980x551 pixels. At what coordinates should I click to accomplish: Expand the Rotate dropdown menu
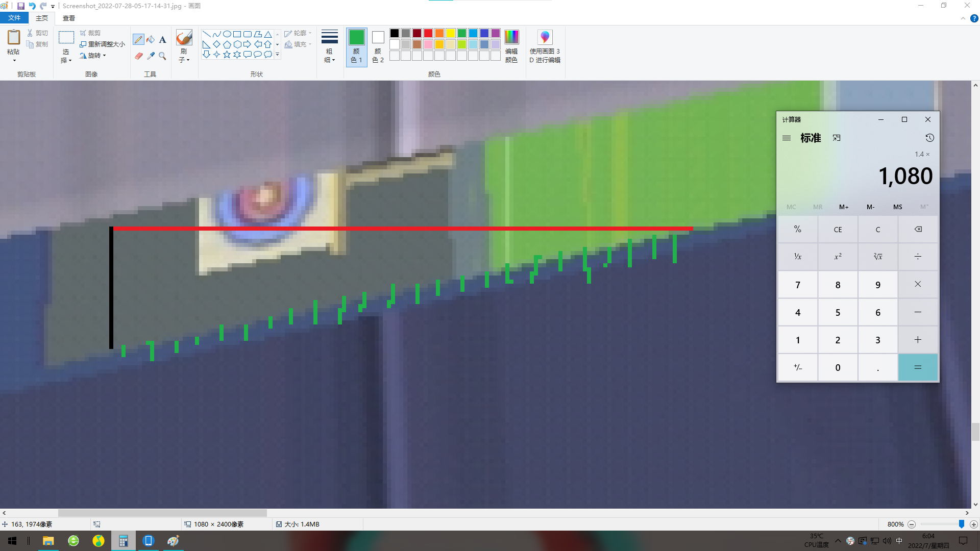click(x=93, y=56)
